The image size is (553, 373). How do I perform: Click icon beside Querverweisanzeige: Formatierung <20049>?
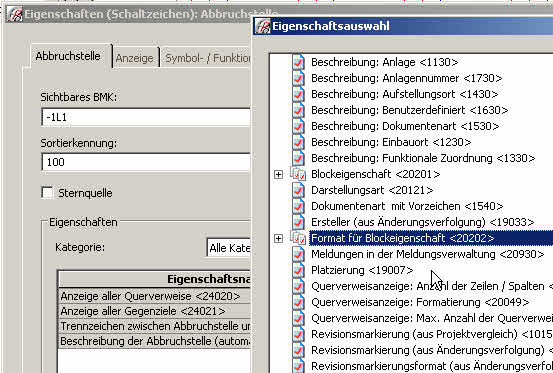(298, 302)
